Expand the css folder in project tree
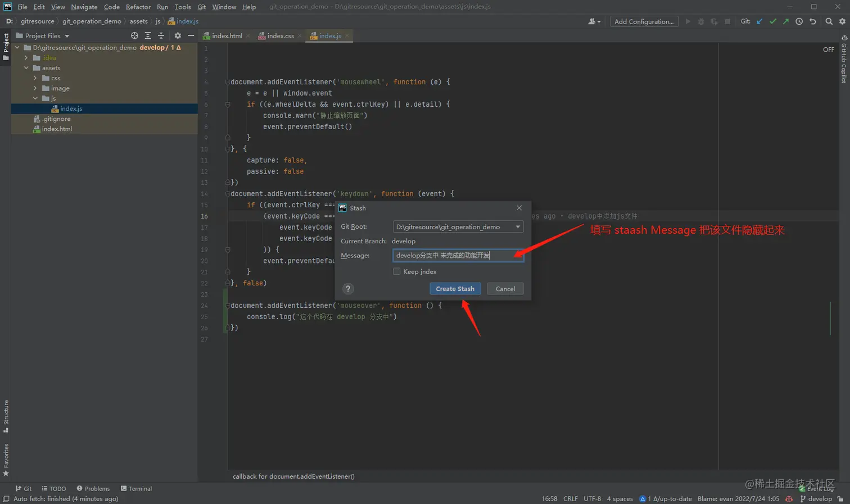This screenshot has height=504, width=850. pyautogui.click(x=35, y=78)
